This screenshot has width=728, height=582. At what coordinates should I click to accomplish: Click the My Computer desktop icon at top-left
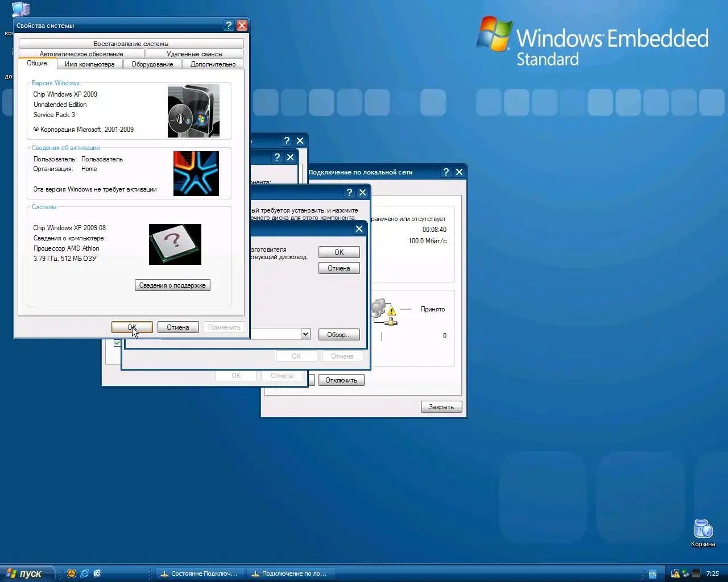pyautogui.click(x=21, y=9)
